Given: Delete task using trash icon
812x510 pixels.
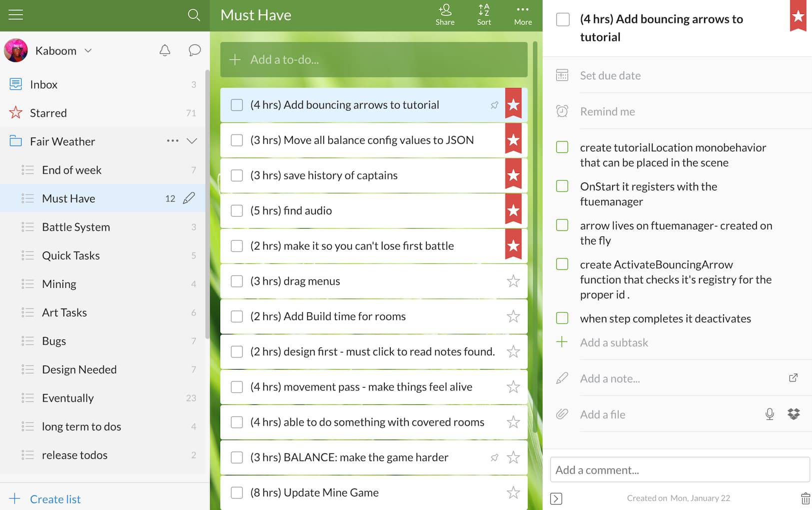Looking at the screenshot, I should [805, 498].
